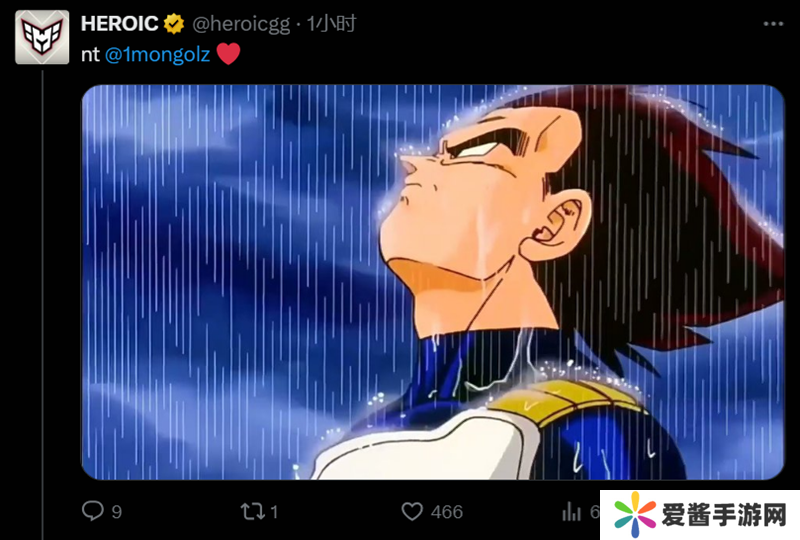The height and width of the screenshot is (540, 800).
Task: Click the colorful flower watermark logo
Action: click(x=635, y=514)
